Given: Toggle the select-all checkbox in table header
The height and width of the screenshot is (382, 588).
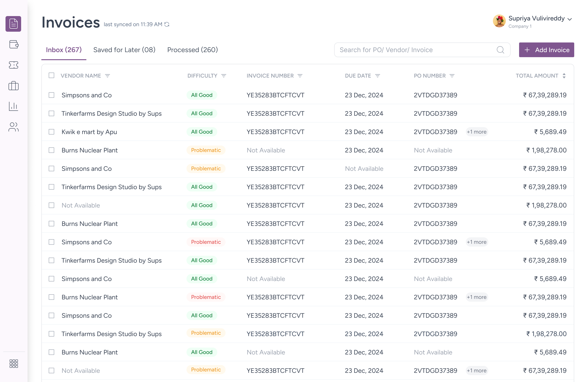Looking at the screenshot, I should point(51,75).
